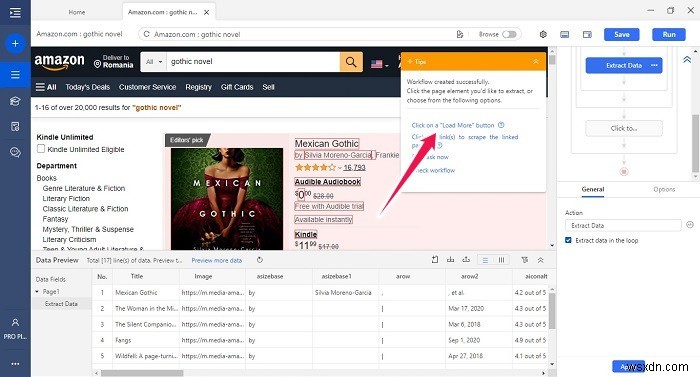Collapse the workflow panel double chevron
The image size is (700, 377).
click(x=687, y=59)
